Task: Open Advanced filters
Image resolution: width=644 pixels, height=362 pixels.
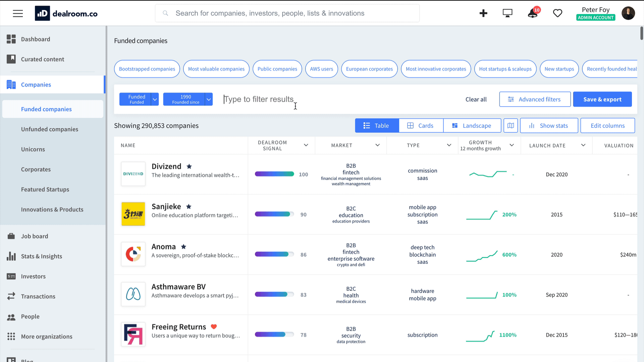Action: [535, 99]
